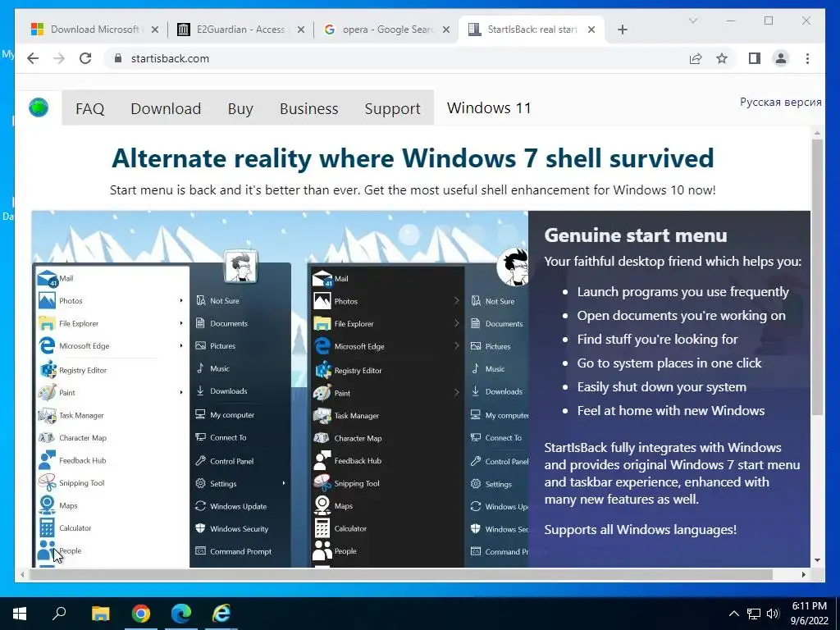This screenshot has height=630, width=840.
Task: Click the address bar URL field
Action: click(395, 58)
